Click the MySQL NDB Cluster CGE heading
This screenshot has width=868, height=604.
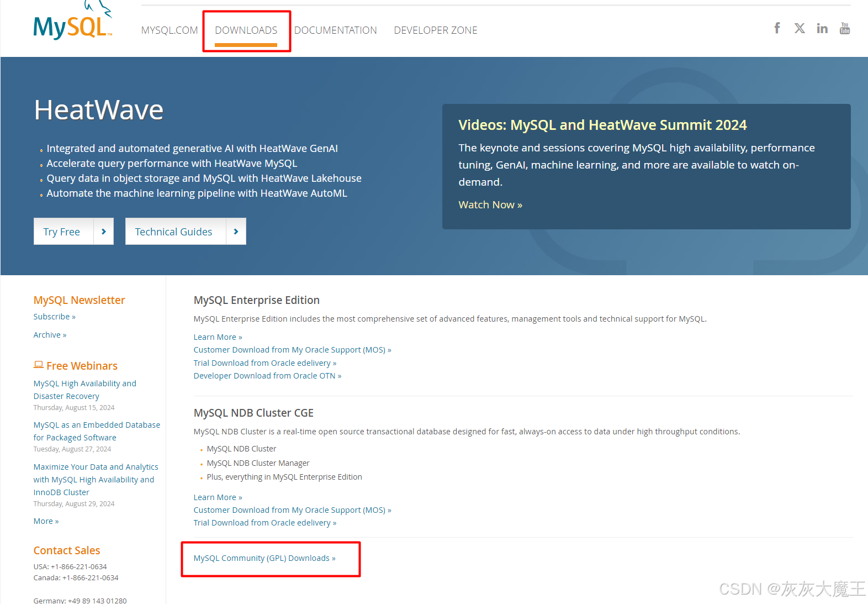(x=253, y=413)
